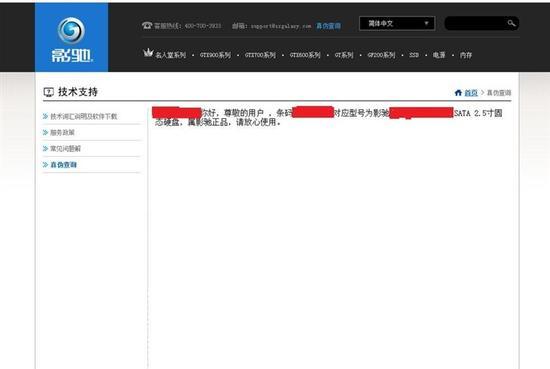Open the 内存 menu item
Screen dimensions: 550x369
point(466,55)
